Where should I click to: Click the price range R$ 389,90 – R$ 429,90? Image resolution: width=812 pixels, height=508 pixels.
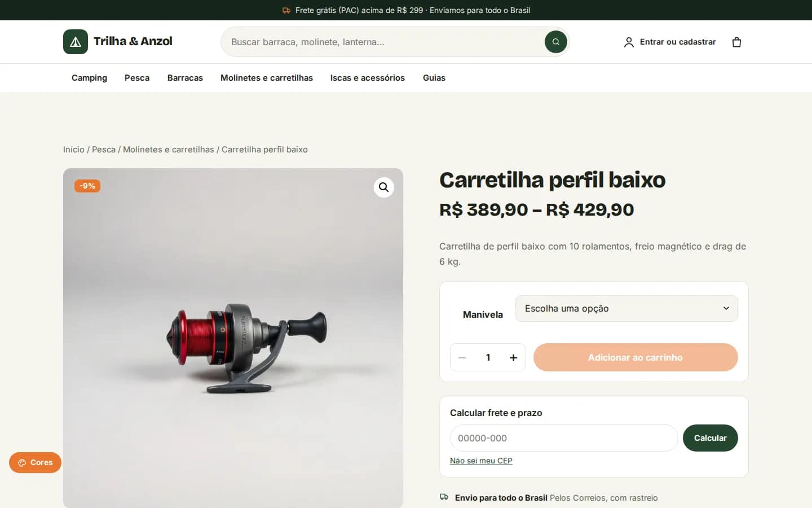click(537, 210)
